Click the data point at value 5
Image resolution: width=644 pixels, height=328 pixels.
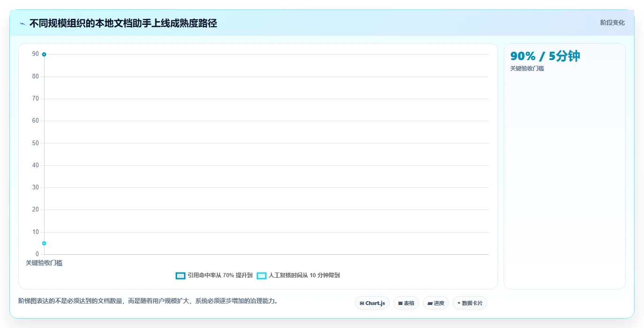pyautogui.click(x=44, y=243)
